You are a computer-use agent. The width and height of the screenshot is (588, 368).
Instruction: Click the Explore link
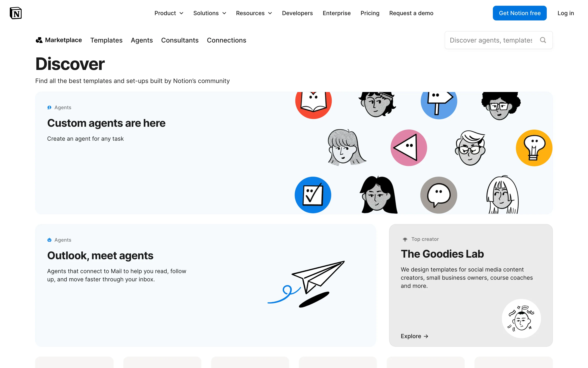(414, 336)
